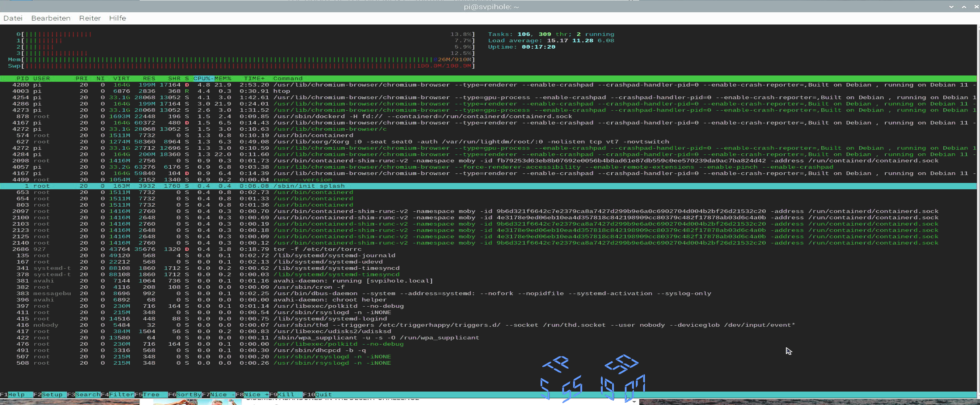980x405 pixels.
Task: Click the Load average values
Action: pyautogui.click(x=580, y=40)
